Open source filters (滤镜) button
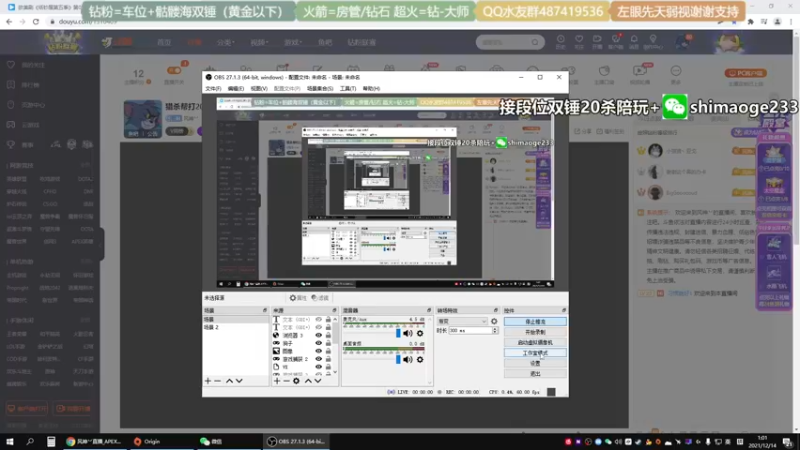800x450 pixels. [x=320, y=298]
